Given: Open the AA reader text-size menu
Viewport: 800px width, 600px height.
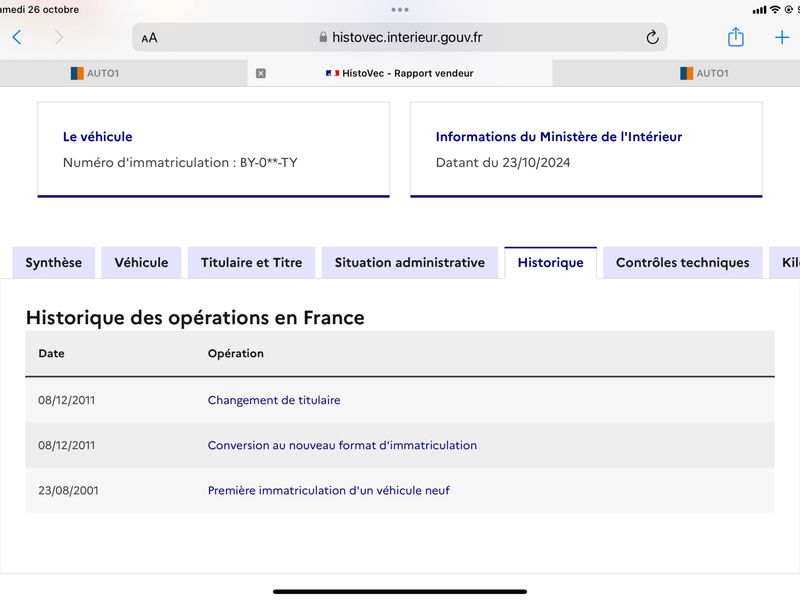Looking at the screenshot, I should [x=149, y=38].
